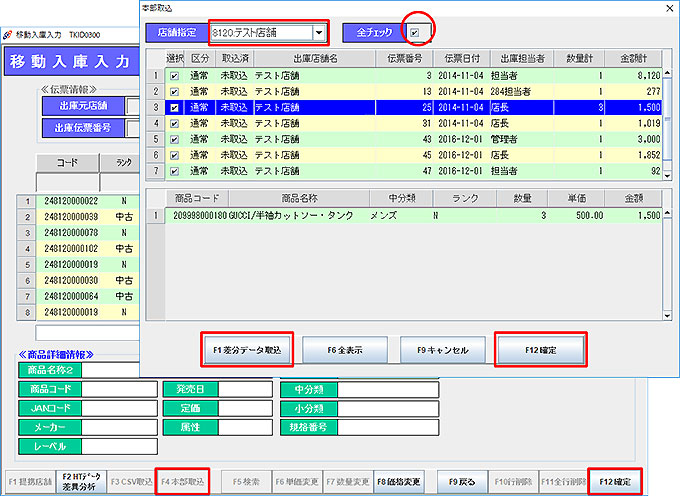Click the F1 差分データ取込 button
The height and width of the screenshot is (496, 680).
coord(247,350)
